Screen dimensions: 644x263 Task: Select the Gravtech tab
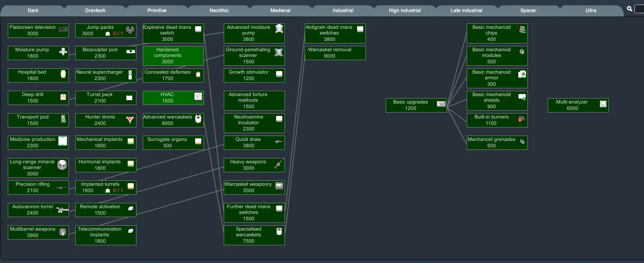[x=95, y=11]
